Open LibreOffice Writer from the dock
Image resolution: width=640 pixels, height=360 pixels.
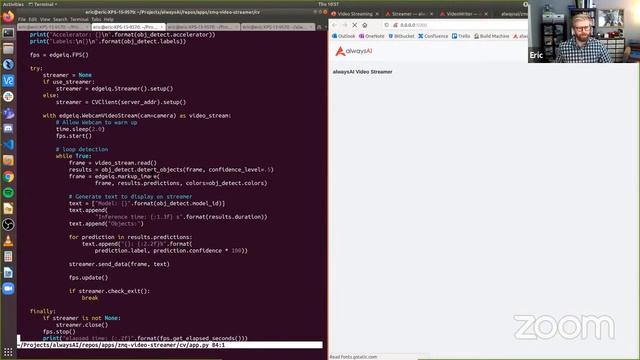pos(8,273)
